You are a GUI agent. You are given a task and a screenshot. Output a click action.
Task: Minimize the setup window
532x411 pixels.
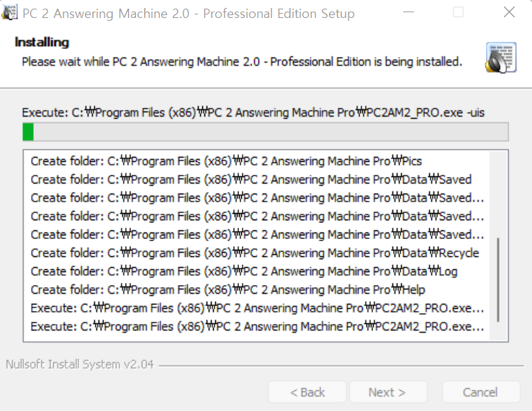point(409,12)
